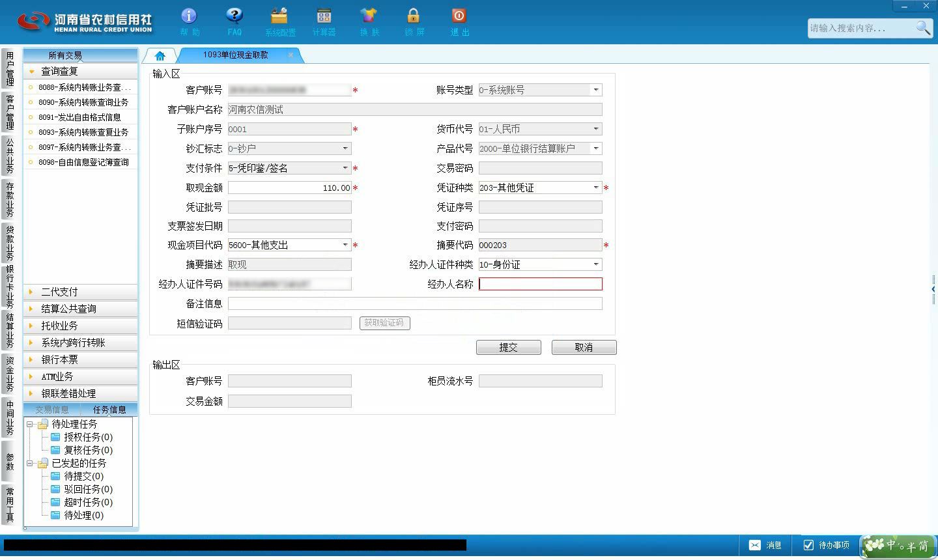This screenshot has height=560, width=938.
Task: Click the 授权任务(0) tree item
Action: [x=88, y=437]
